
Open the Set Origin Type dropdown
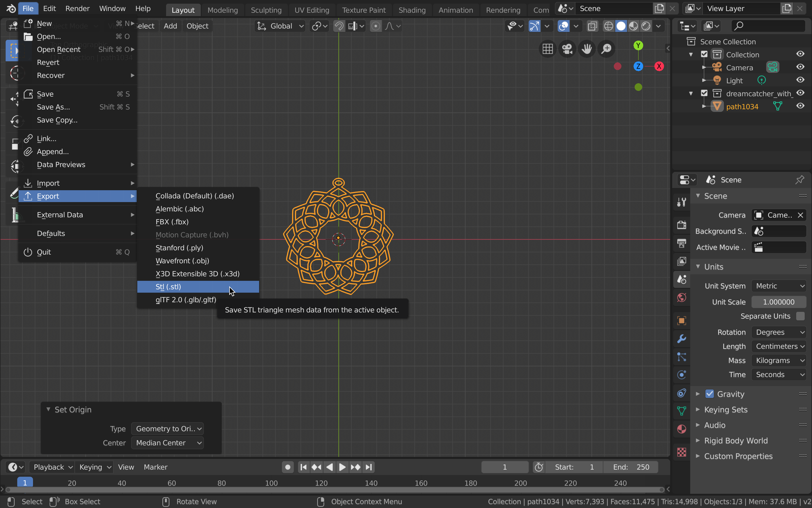tap(167, 429)
